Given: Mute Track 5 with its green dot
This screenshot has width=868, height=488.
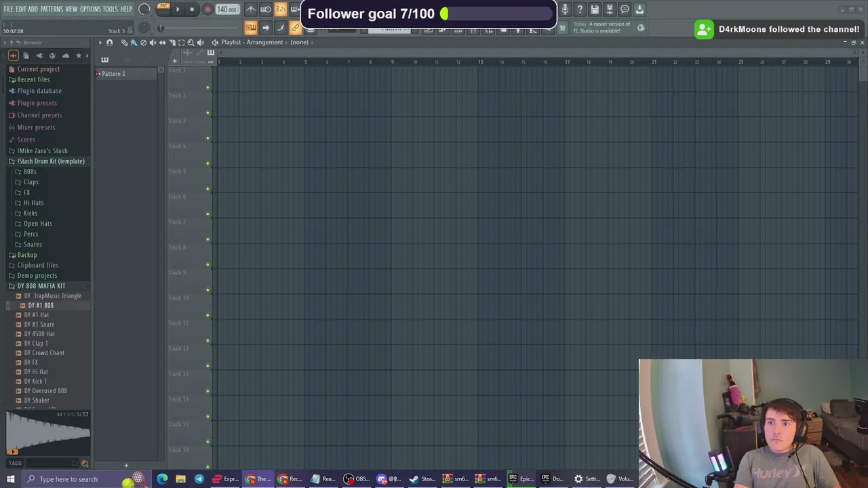Looking at the screenshot, I should pyautogui.click(x=208, y=188).
